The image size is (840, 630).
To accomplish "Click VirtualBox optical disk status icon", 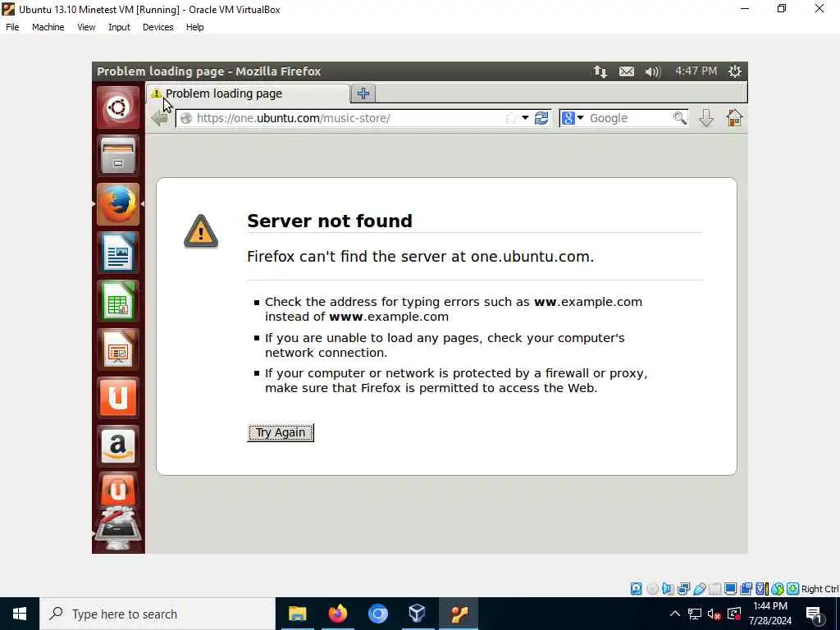I will [x=652, y=589].
